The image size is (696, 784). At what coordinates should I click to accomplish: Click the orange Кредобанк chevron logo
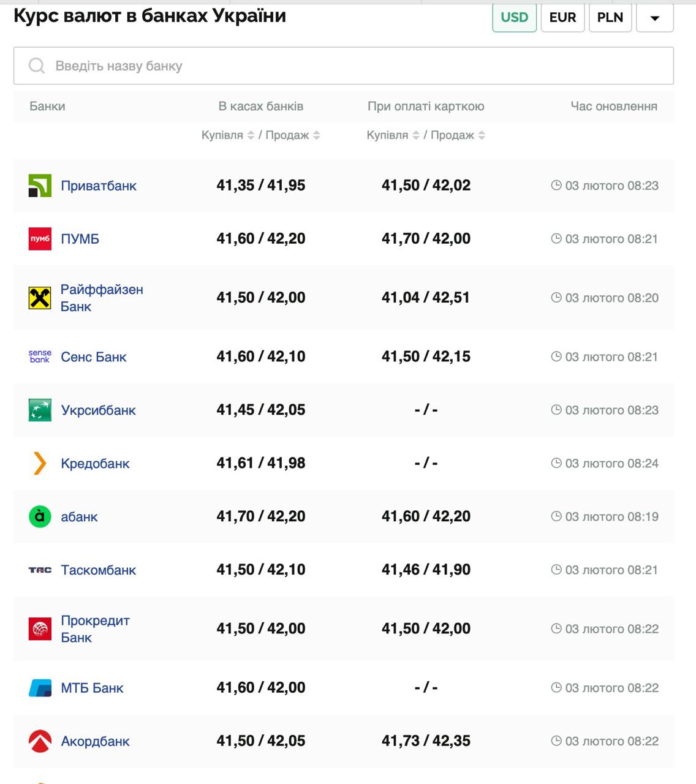coord(40,463)
